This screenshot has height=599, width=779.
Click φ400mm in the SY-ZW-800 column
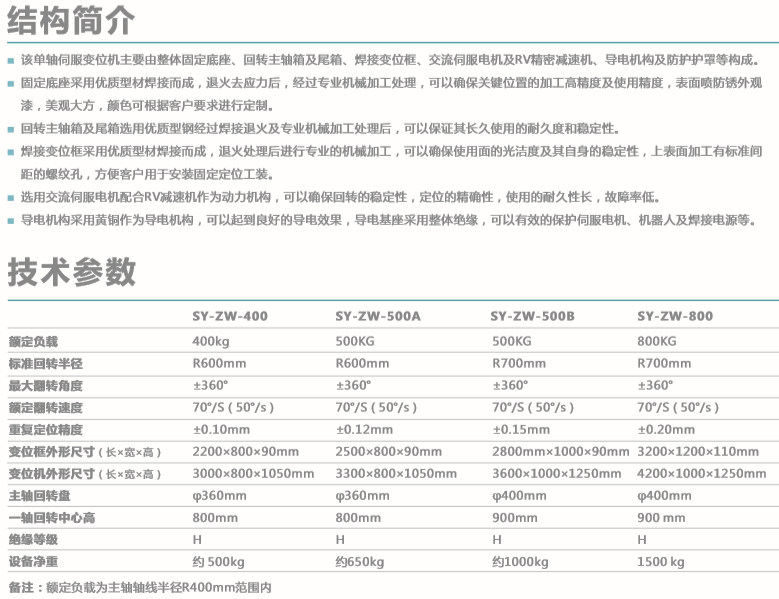tap(664, 496)
